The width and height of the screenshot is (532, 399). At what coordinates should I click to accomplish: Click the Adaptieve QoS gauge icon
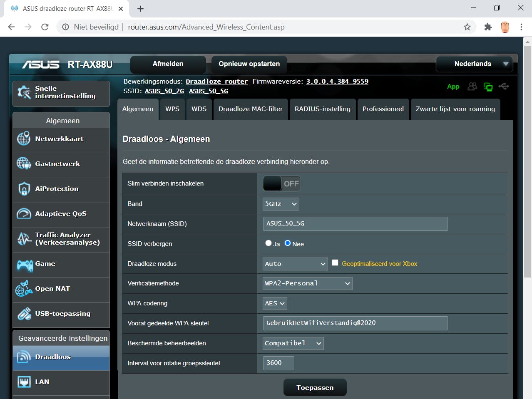24,213
